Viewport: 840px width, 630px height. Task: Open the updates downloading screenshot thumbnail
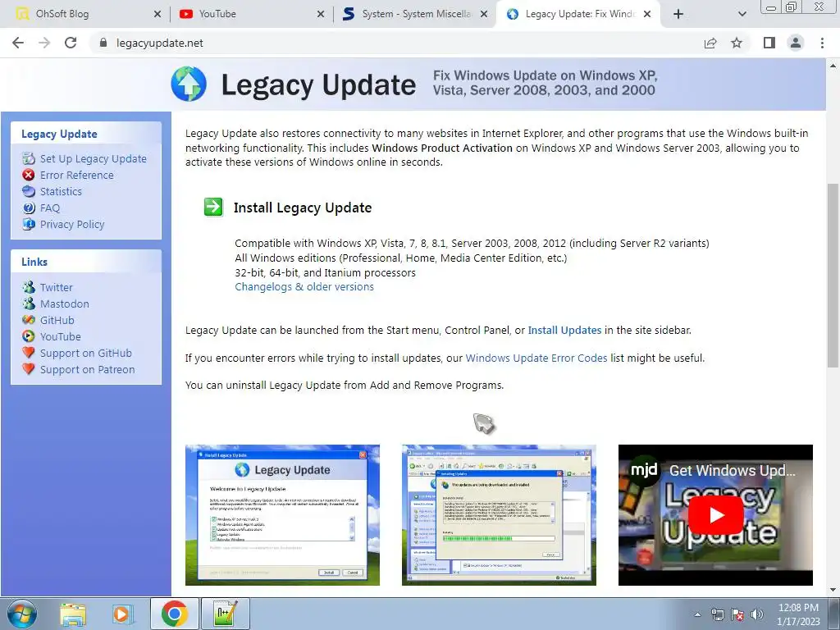coord(499,515)
